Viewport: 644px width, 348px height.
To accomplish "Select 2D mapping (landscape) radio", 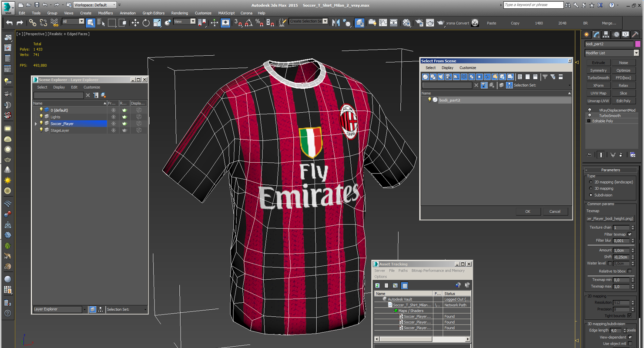I will [x=590, y=182].
